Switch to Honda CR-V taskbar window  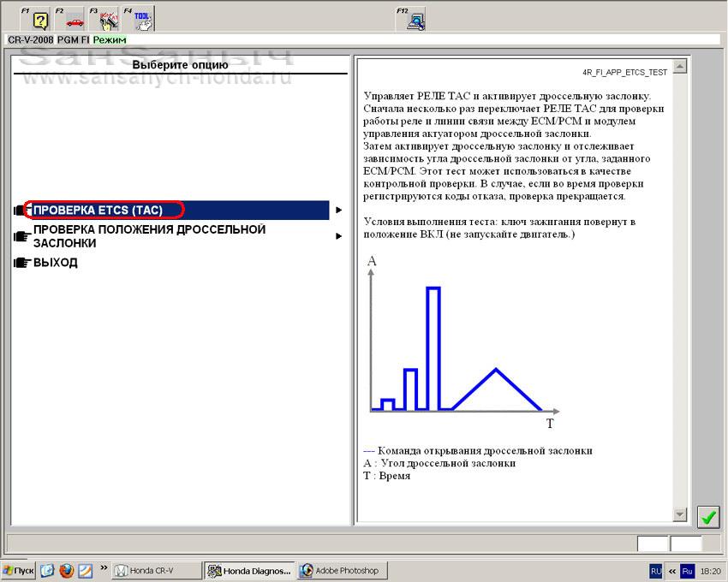click(157, 570)
